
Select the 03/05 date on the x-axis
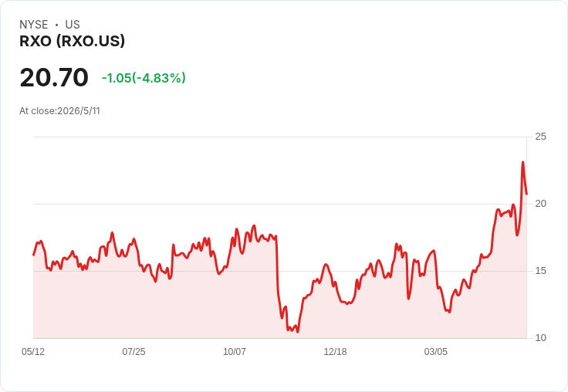pos(436,351)
